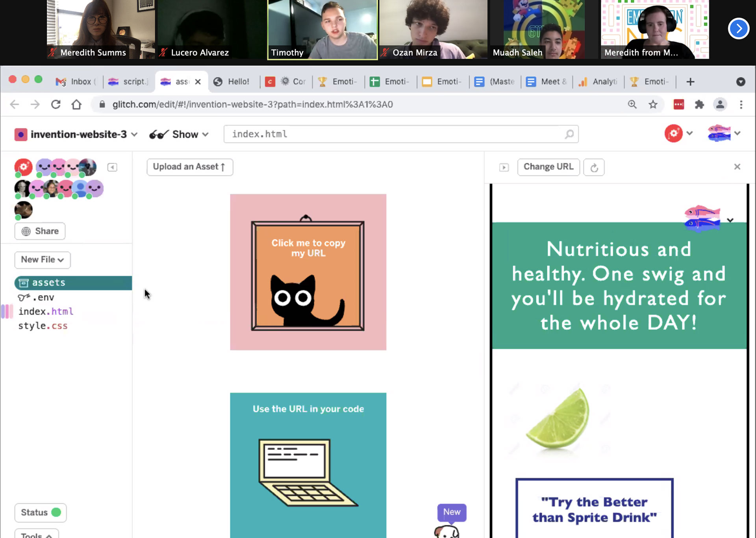
Task: Close the active assets browser tab
Action: pos(198,81)
